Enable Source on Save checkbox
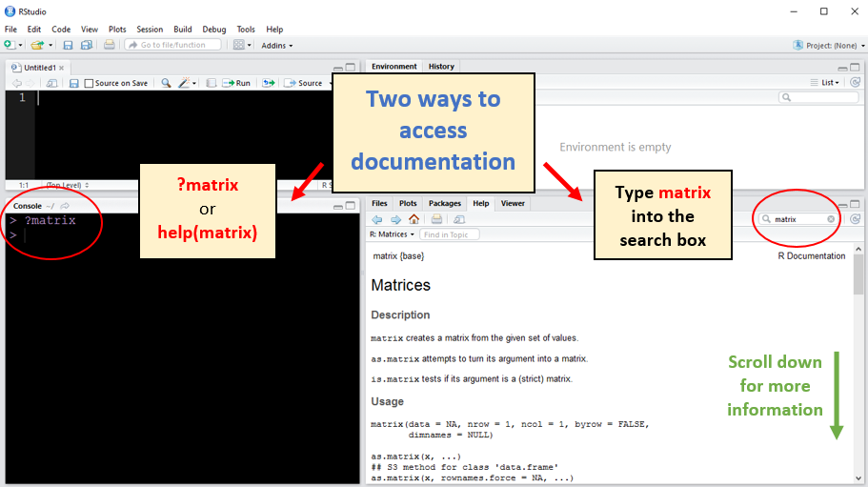 click(x=89, y=83)
